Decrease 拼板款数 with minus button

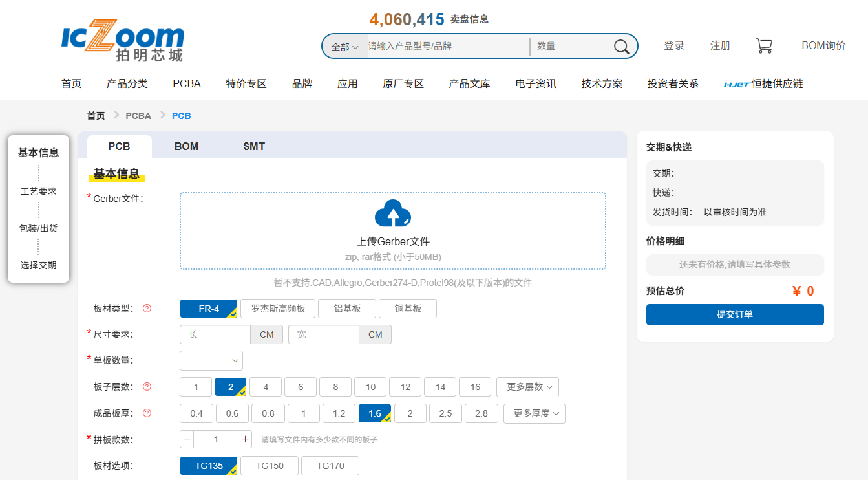(x=187, y=440)
